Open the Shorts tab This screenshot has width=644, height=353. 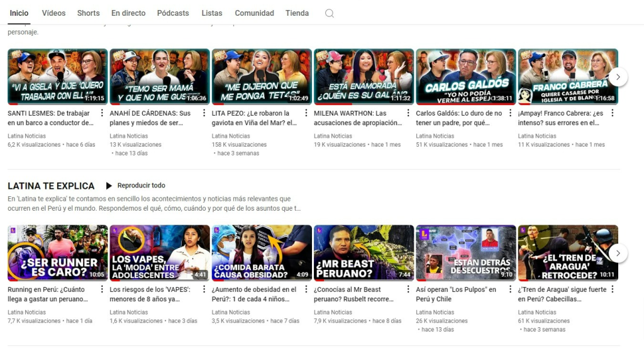(88, 13)
